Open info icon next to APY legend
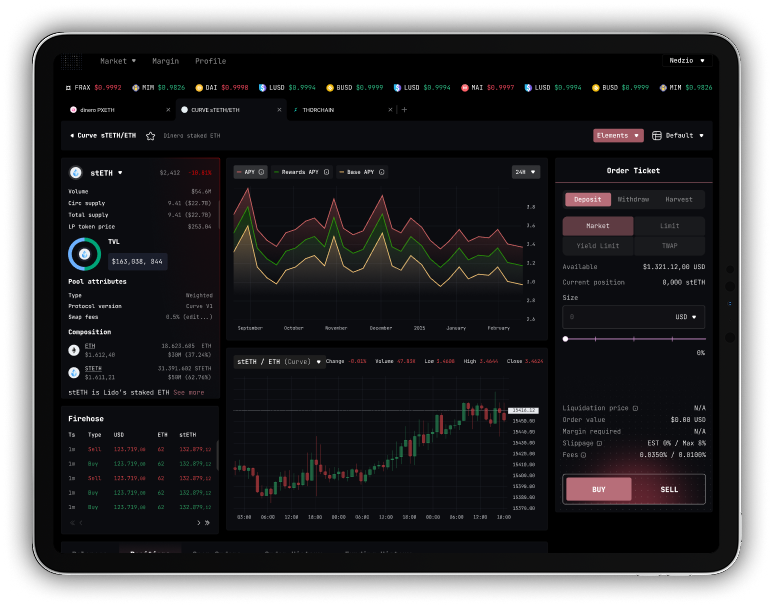Screen dimensions: 770x605 point(261,172)
